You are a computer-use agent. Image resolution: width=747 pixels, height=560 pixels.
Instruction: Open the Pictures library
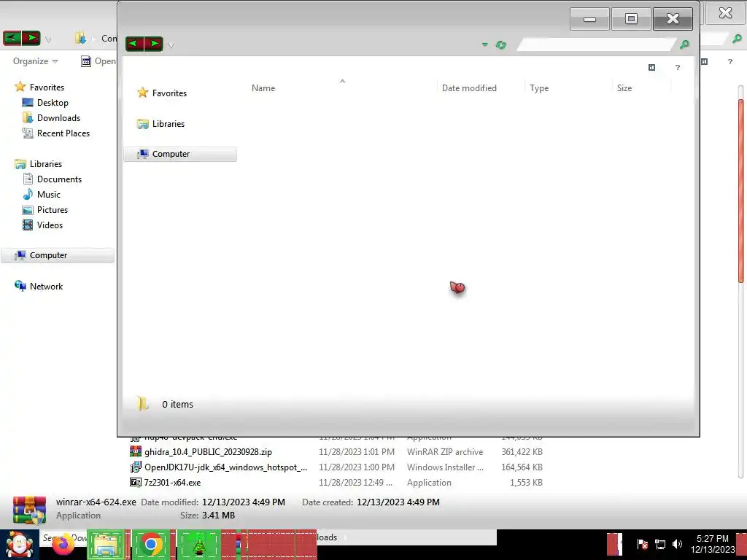coord(45,209)
